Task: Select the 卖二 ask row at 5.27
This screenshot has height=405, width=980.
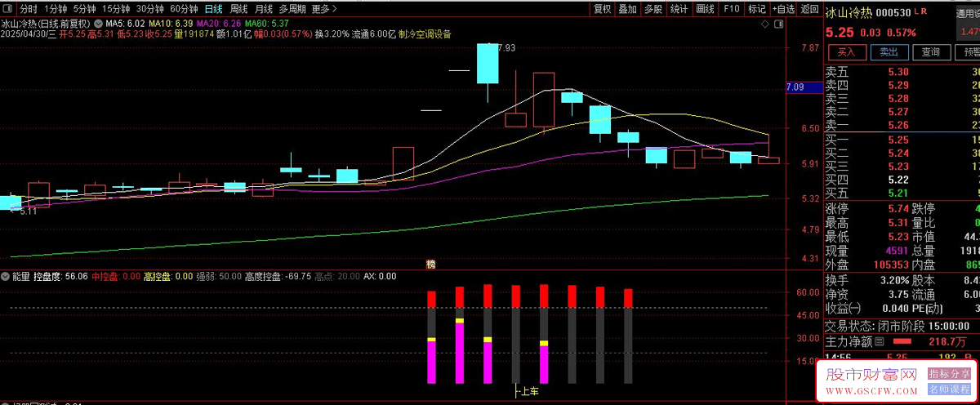Action: (x=902, y=112)
